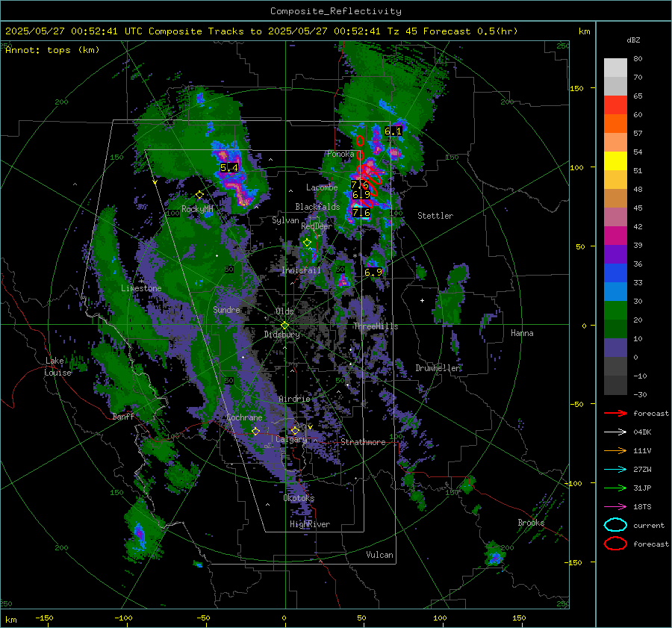This screenshot has width=672, height=628.
Task: Click the orange 111V arrow legend icon
Action: 615,450
